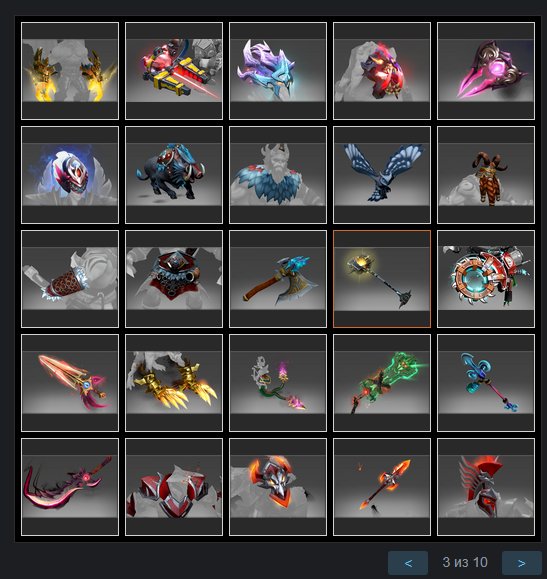
Task: Select the fiery double-tipped spear item
Action: 382,487
